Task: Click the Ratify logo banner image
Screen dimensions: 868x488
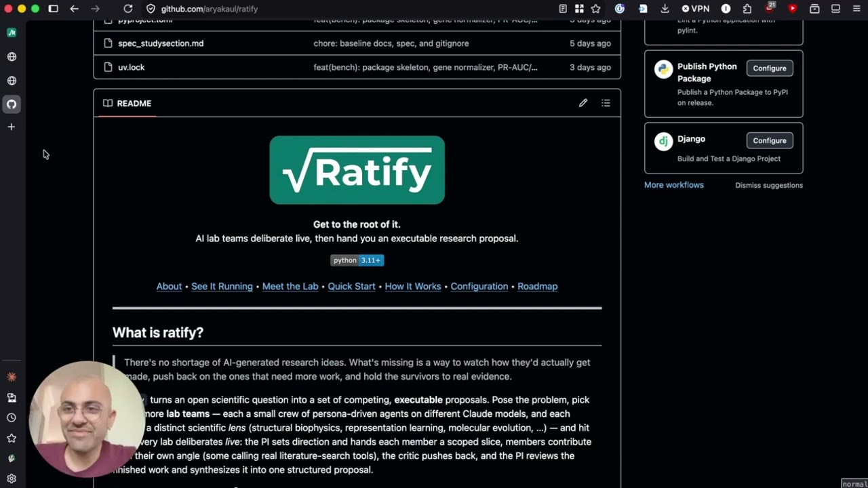Action: 357,170
